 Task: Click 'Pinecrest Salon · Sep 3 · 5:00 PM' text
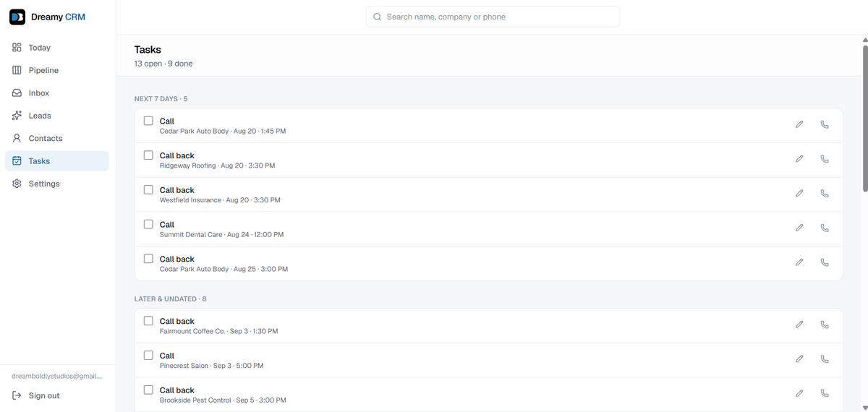pyautogui.click(x=211, y=366)
